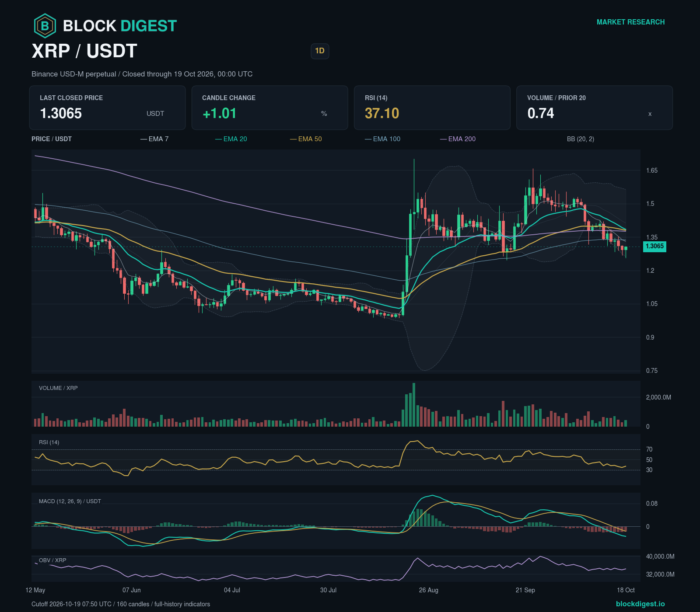700x612 pixels.
Task: Toggle the EMA 20 legend entry
Action: tap(231, 139)
